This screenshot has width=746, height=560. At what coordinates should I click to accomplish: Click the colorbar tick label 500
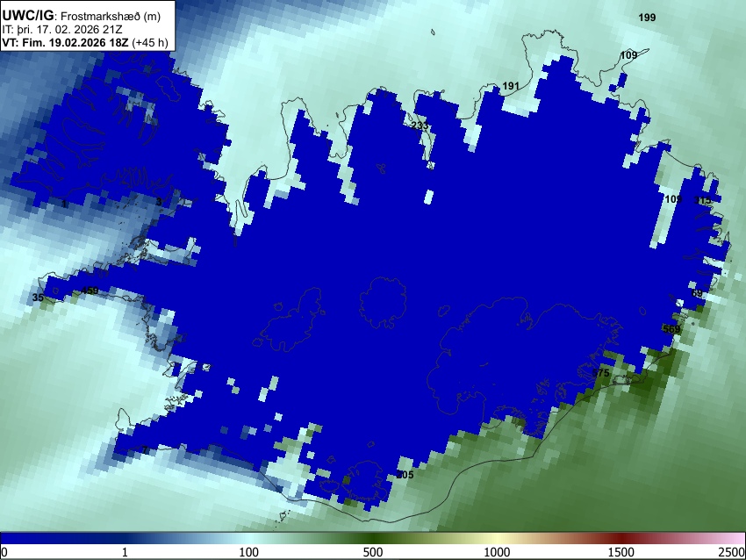point(372,552)
